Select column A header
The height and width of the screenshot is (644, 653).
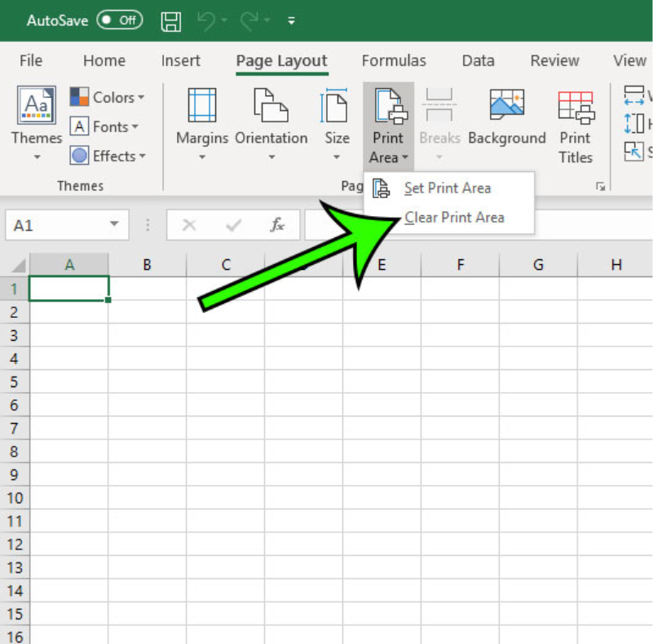click(x=69, y=264)
